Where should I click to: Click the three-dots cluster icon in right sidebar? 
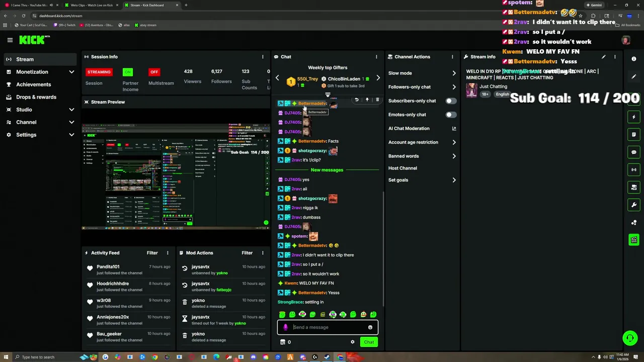tap(634, 222)
